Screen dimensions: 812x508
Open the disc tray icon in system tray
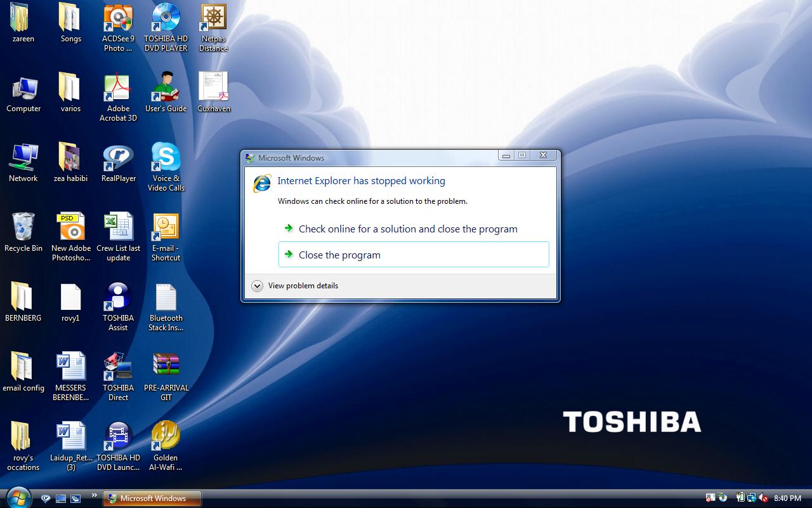[x=723, y=498]
